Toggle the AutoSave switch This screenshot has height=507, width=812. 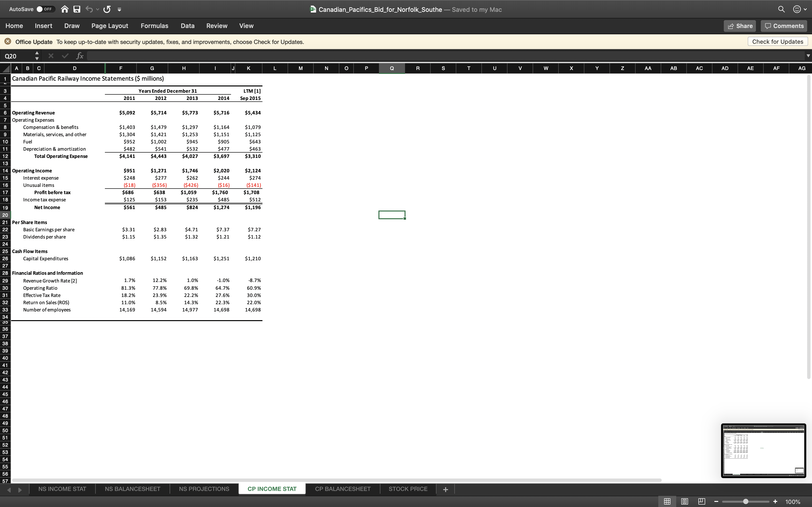tap(45, 9)
